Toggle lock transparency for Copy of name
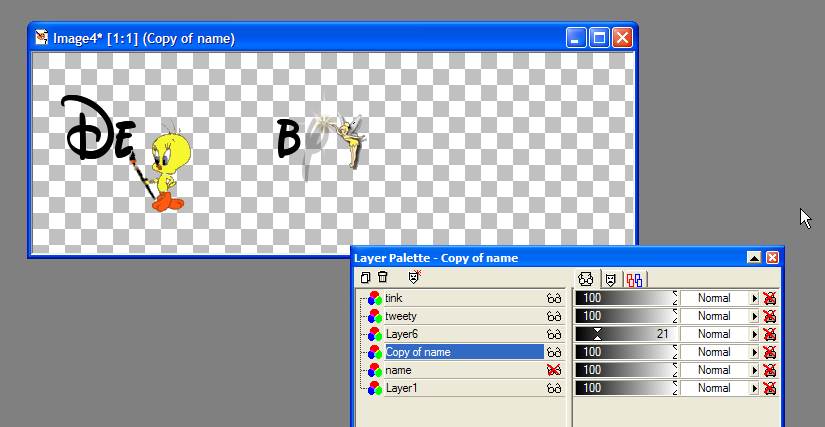Viewport: 825px width, 427px height. coord(770,352)
